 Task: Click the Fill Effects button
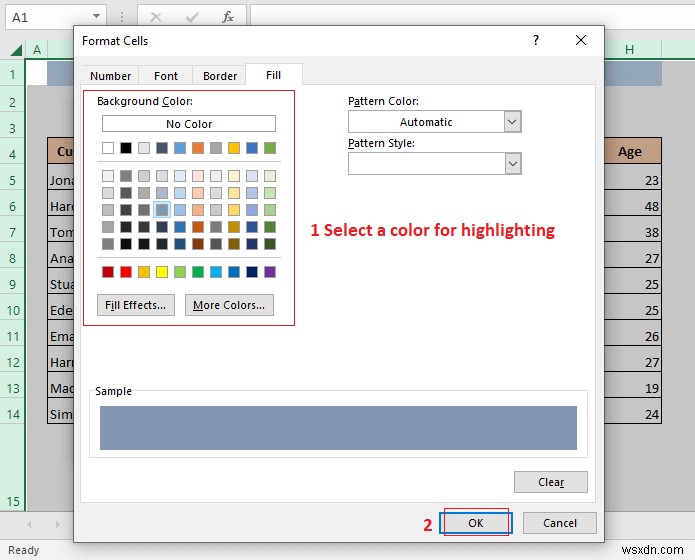137,305
